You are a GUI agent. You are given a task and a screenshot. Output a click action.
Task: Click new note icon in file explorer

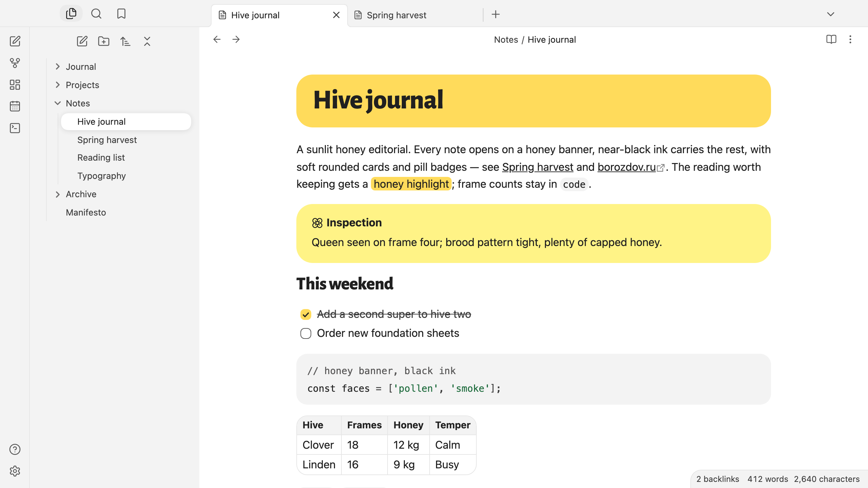(x=82, y=41)
